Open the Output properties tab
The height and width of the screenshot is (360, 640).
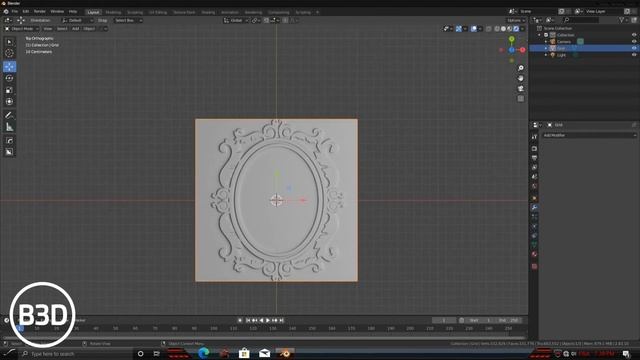(534, 158)
